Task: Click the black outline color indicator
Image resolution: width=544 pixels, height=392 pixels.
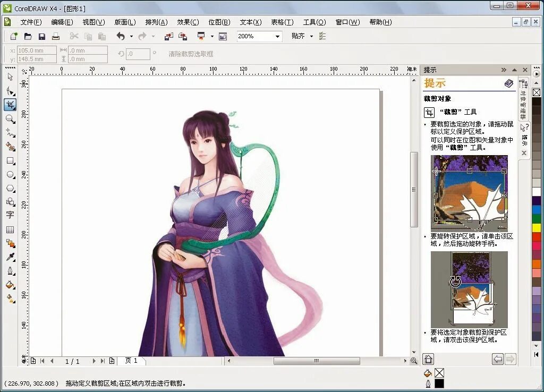Action: click(x=439, y=384)
